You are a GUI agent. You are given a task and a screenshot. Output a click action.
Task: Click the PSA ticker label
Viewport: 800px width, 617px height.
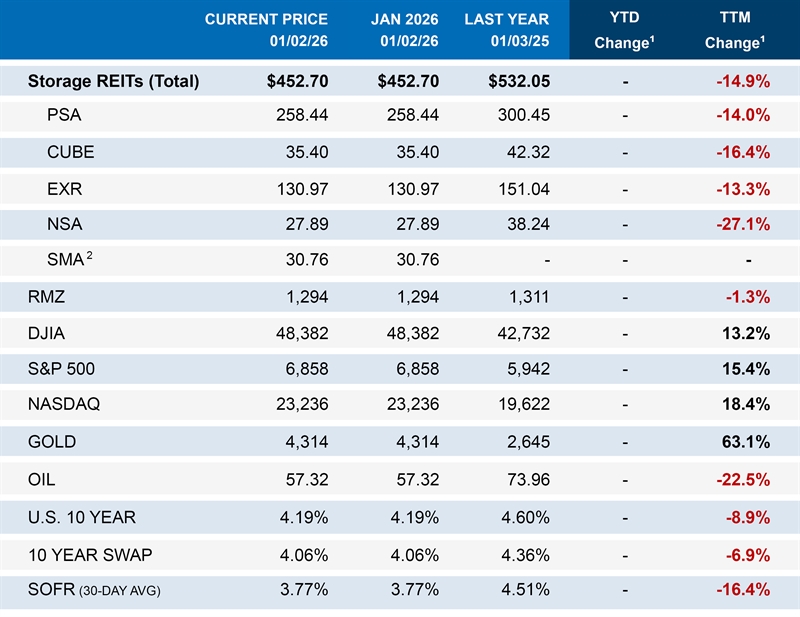tap(64, 115)
